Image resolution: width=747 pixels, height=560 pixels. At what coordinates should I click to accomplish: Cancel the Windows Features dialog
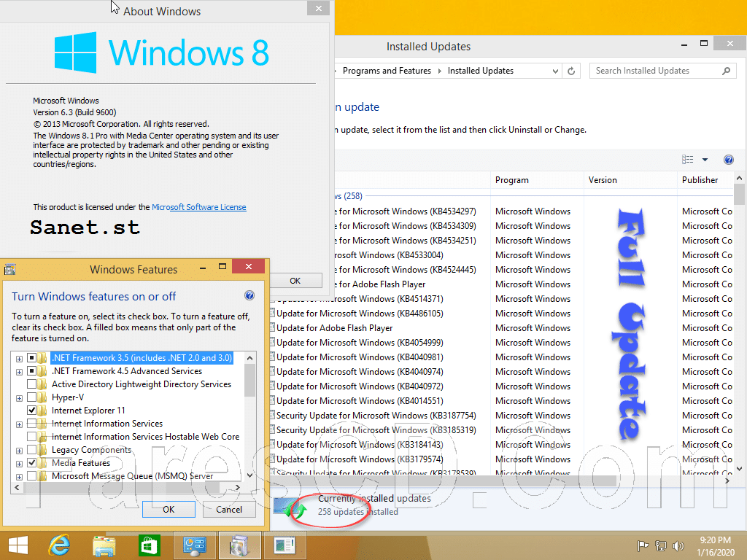tap(229, 510)
